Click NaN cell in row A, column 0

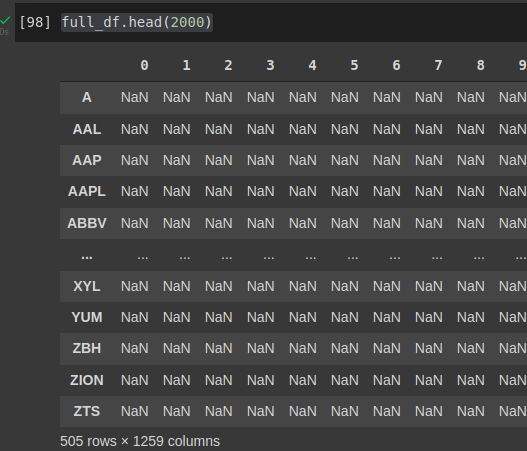(135, 97)
